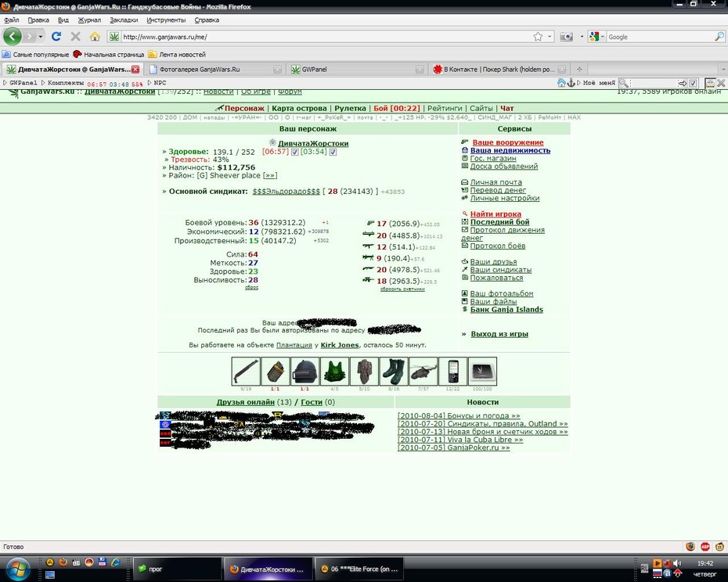Click the knife item in equipment row
728x582 pixels.
pos(246,372)
